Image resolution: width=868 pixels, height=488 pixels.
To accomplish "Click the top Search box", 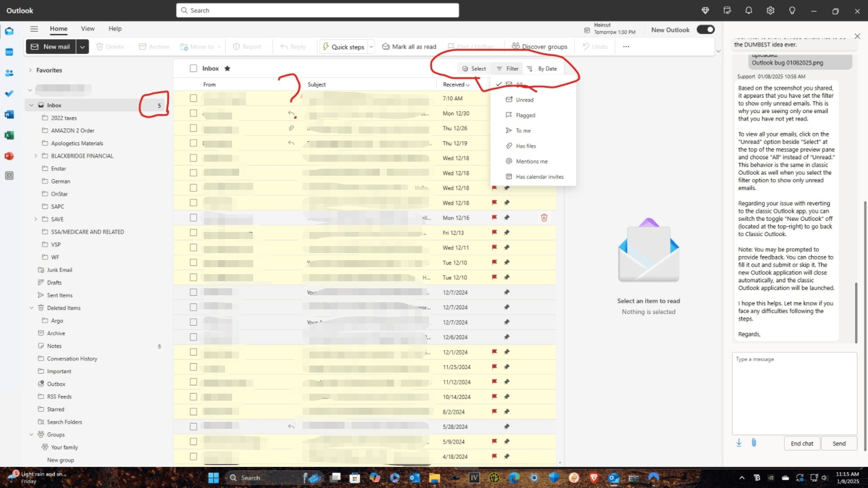I will pos(318,11).
